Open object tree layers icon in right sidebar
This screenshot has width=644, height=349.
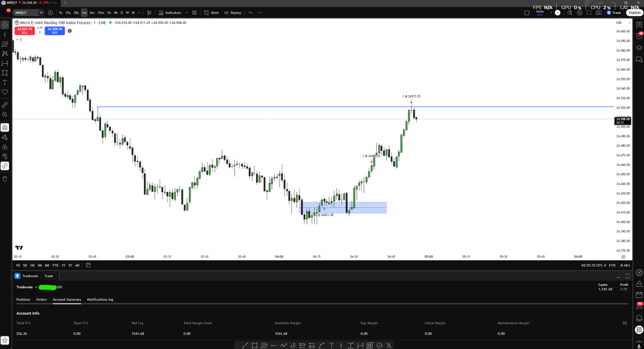(639, 47)
